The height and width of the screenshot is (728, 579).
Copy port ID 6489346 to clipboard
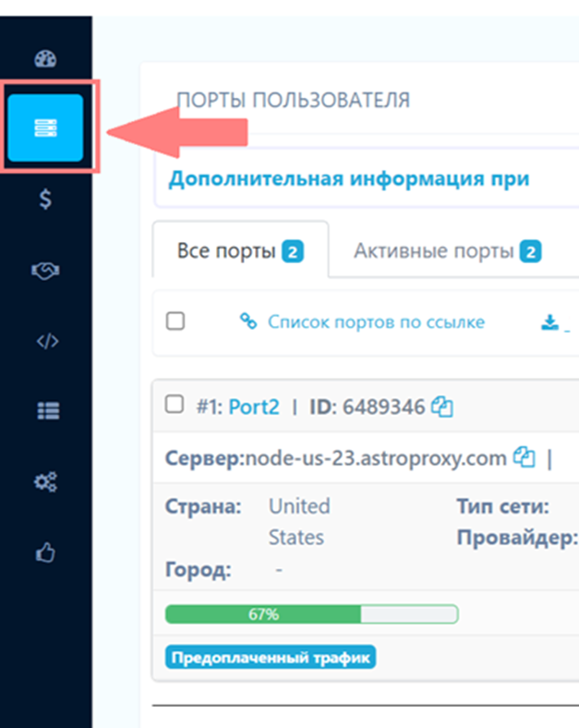tap(441, 407)
